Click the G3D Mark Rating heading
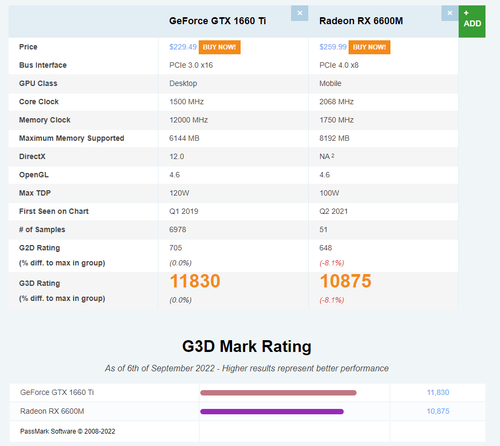Image resolution: width=500 pixels, height=446 pixels. pos(247,346)
